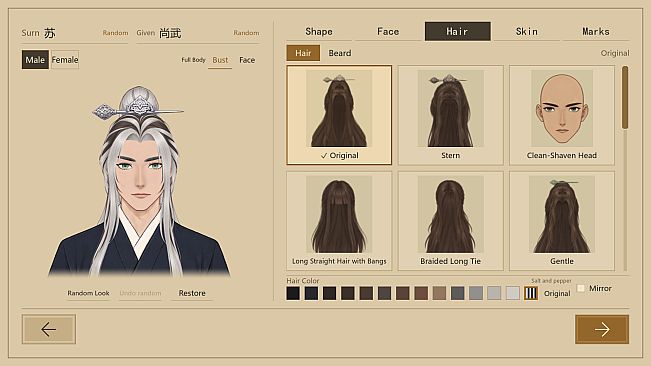
Task: Open the Hair main tab
Action: point(458,32)
